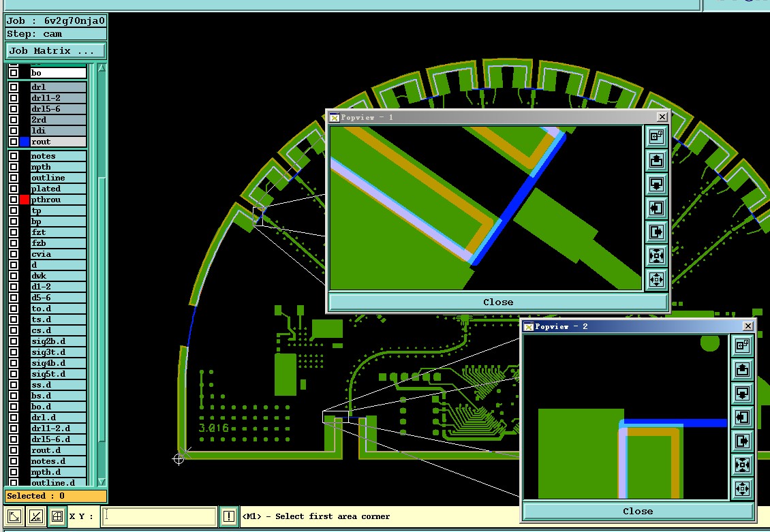Toggle the checkbox for layer pthrou
This screenshot has height=532, width=770.
click(x=14, y=200)
